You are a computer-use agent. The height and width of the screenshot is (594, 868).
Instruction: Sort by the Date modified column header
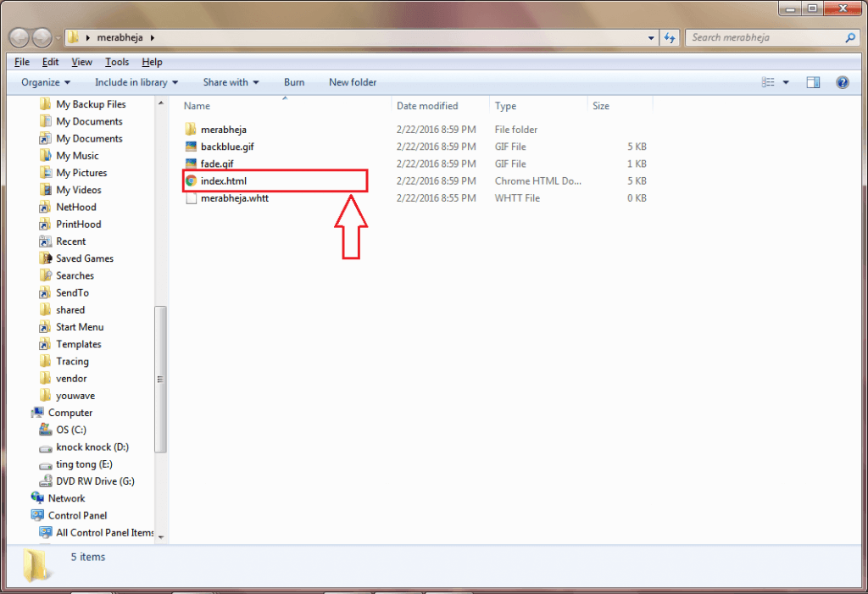click(440, 106)
